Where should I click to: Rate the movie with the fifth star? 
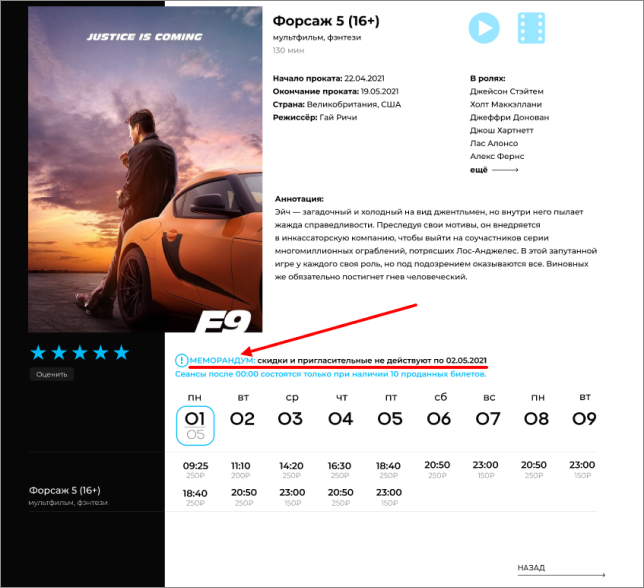coord(121,353)
